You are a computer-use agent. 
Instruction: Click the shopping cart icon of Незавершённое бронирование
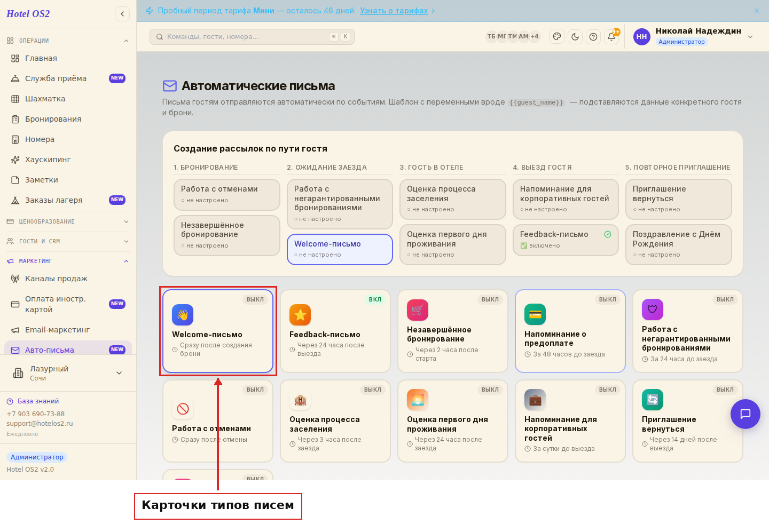click(x=418, y=310)
